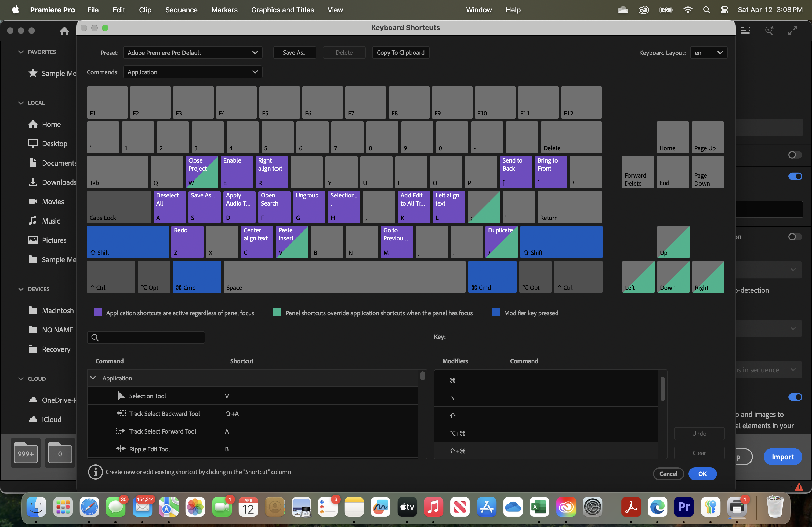Open Creative Cloud app in the Dock
Viewport: 812px width, 527px height.
coord(566,507)
